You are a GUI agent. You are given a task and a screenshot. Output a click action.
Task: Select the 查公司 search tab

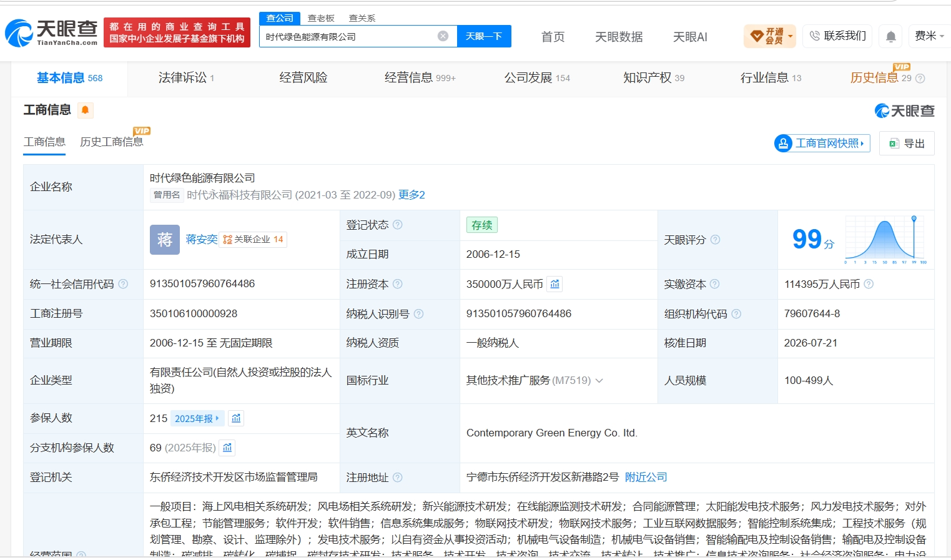[x=280, y=18]
